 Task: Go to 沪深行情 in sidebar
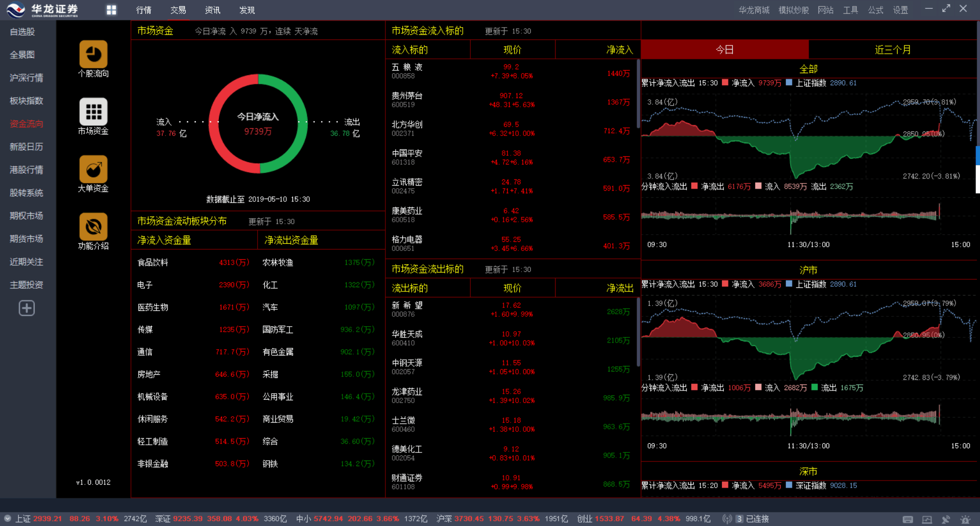tap(27, 78)
